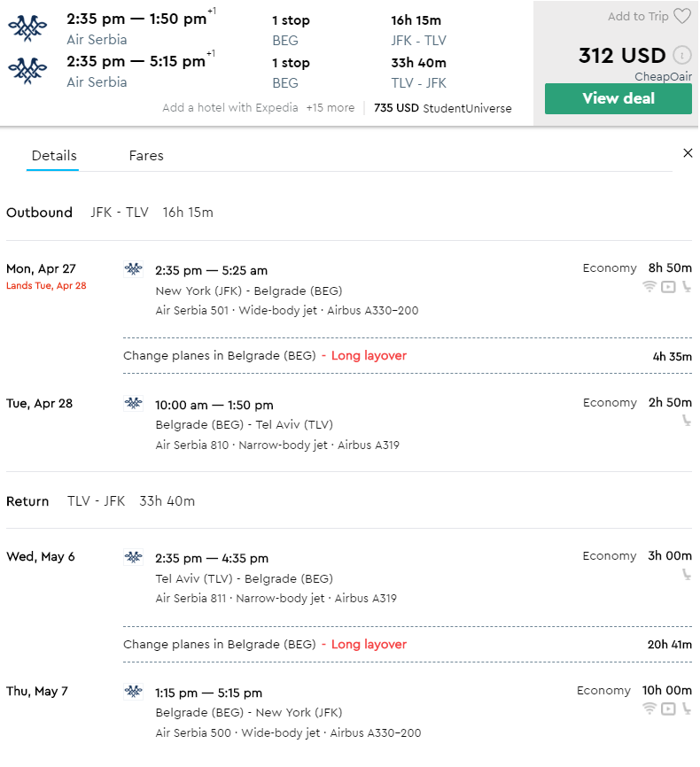This screenshot has height=767, width=700.
Task: Click the seat icon on Belgrade-Tel Aviv flight
Action: (687, 420)
